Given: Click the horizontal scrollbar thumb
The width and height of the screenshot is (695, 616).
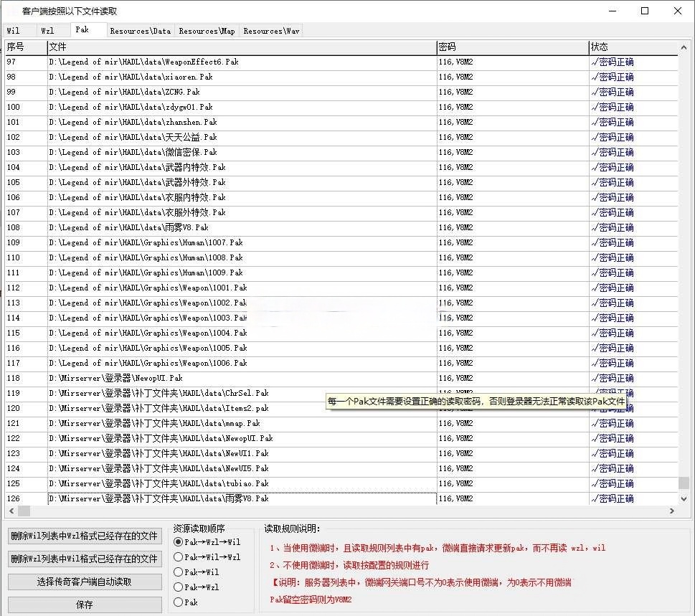Looking at the screenshot, I should pyautogui.click(x=24, y=511).
